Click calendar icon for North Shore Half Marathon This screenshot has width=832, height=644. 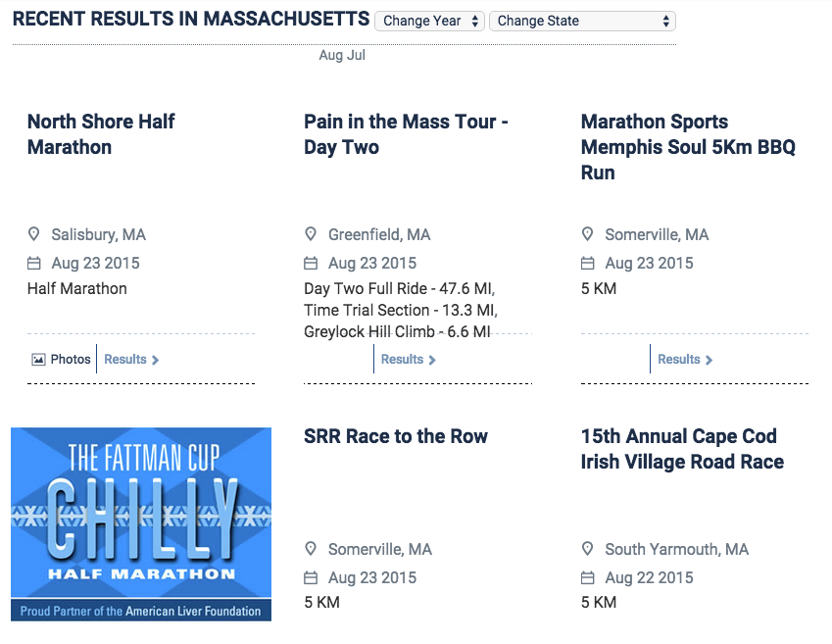point(34,264)
